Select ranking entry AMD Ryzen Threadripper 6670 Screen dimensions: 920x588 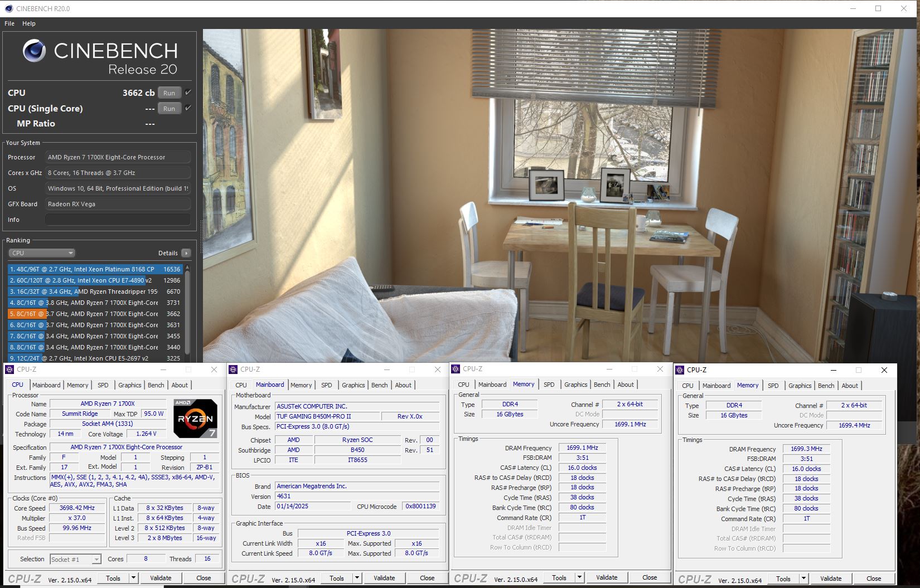(95, 291)
